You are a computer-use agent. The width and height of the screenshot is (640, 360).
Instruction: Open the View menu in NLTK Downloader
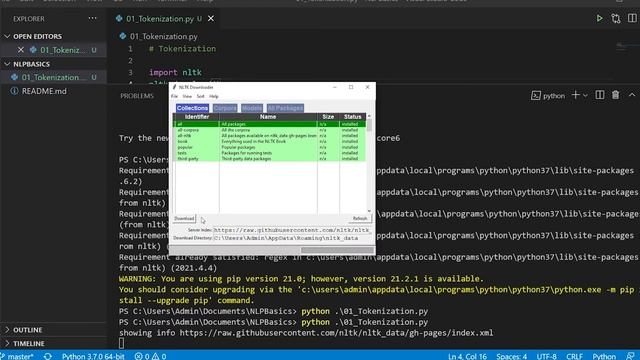tap(187, 96)
